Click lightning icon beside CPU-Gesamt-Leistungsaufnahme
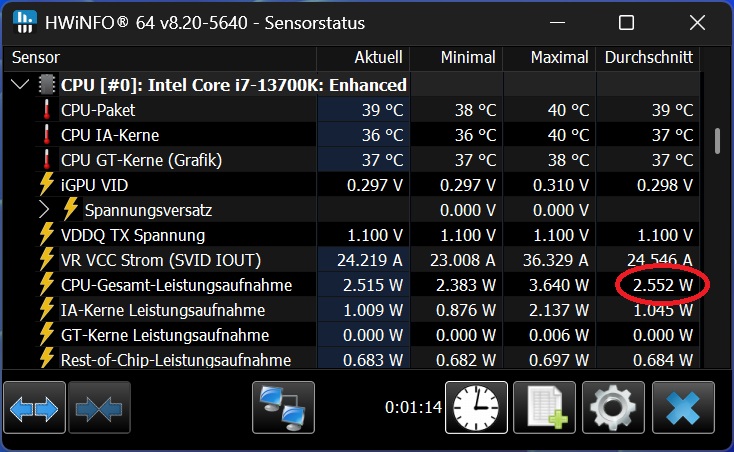 click(x=46, y=284)
